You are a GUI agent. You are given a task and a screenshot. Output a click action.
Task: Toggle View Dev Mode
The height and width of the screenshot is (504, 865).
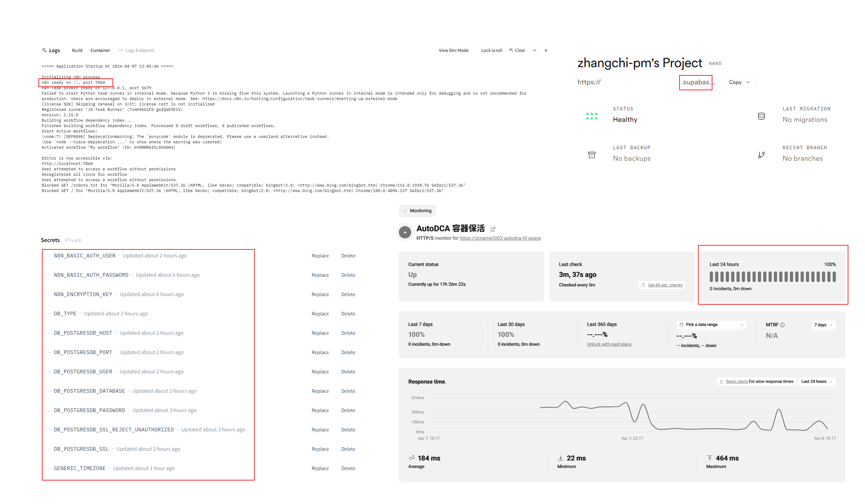coord(453,50)
